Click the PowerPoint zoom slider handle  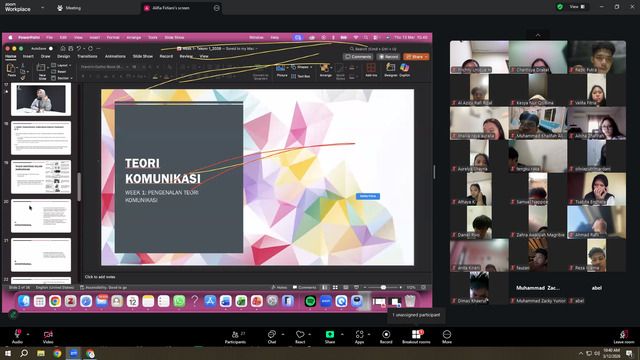pyautogui.click(x=383, y=287)
